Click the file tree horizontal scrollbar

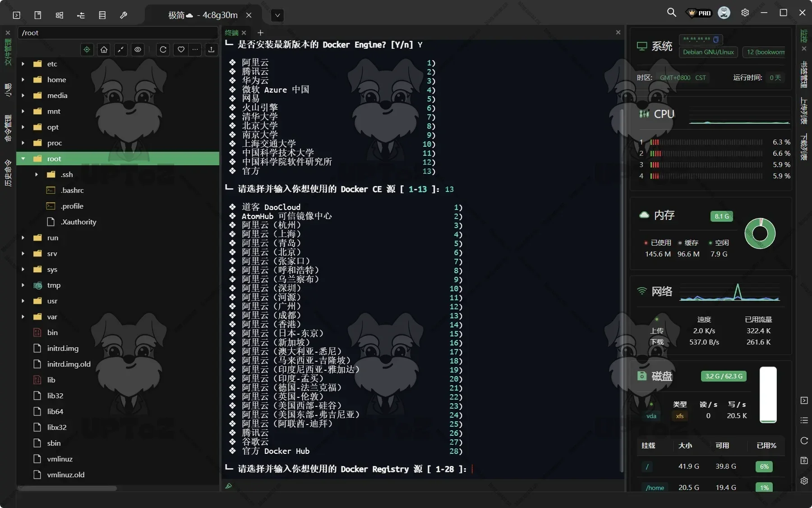67,488
